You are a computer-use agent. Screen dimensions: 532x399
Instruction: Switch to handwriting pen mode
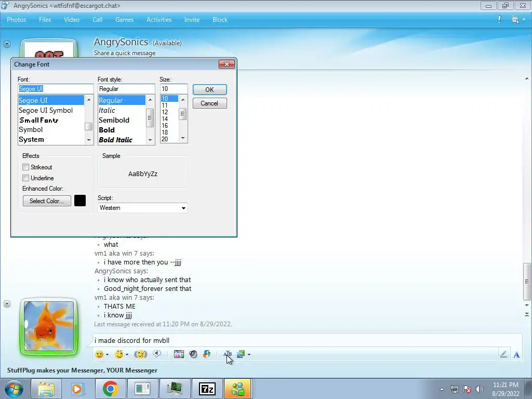(x=503, y=354)
